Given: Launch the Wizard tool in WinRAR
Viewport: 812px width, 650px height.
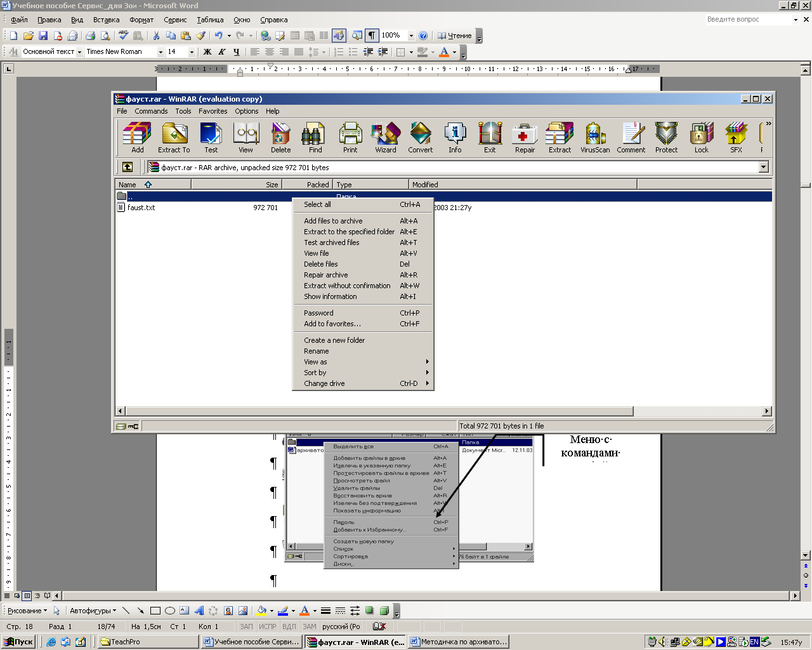Looking at the screenshot, I should pyautogui.click(x=385, y=138).
